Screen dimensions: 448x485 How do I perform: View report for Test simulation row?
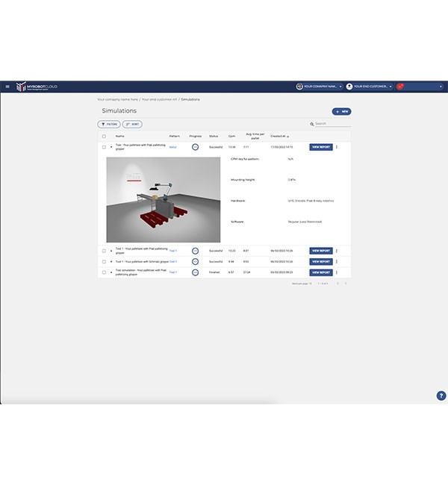click(x=321, y=272)
